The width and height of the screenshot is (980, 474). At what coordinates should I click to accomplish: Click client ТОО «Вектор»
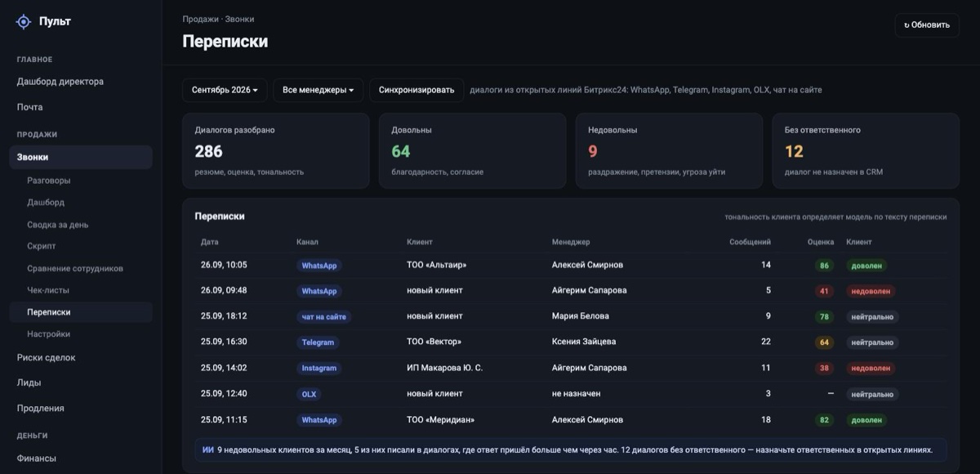(x=434, y=342)
